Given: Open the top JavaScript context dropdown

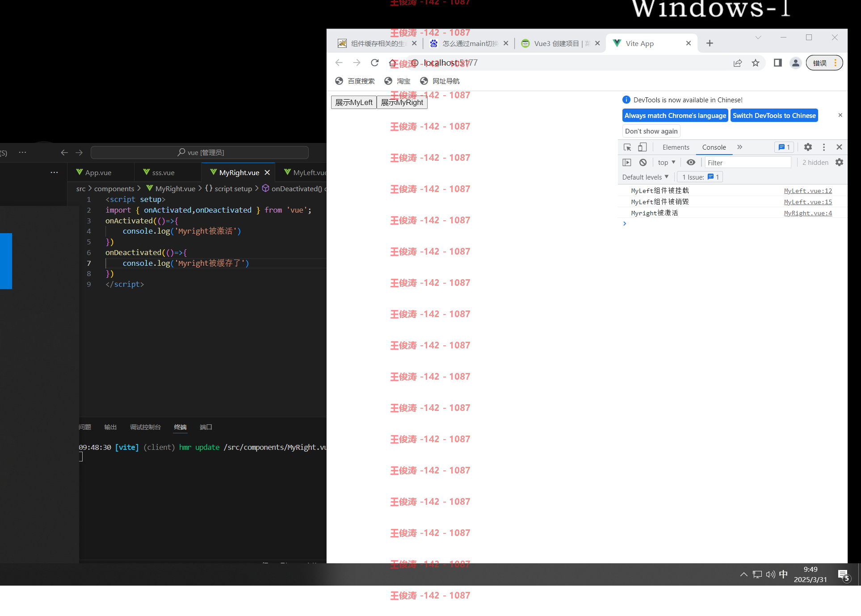Looking at the screenshot, I should click(x=667, y=163).
